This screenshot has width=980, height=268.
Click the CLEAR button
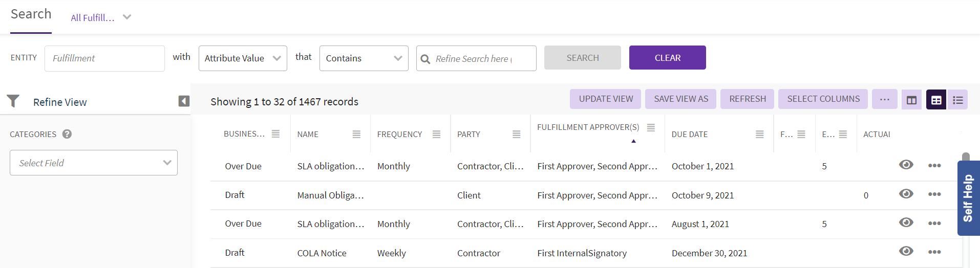tap(668, 58)
